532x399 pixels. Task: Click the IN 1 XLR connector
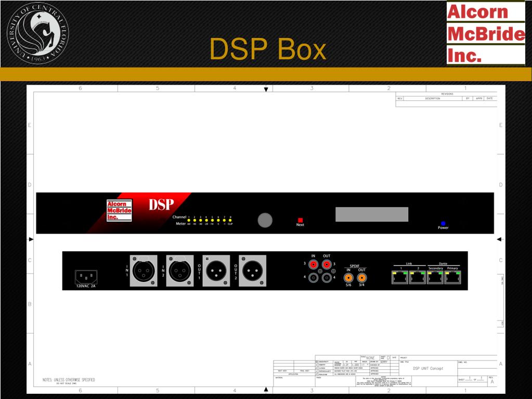coord(144,271)
